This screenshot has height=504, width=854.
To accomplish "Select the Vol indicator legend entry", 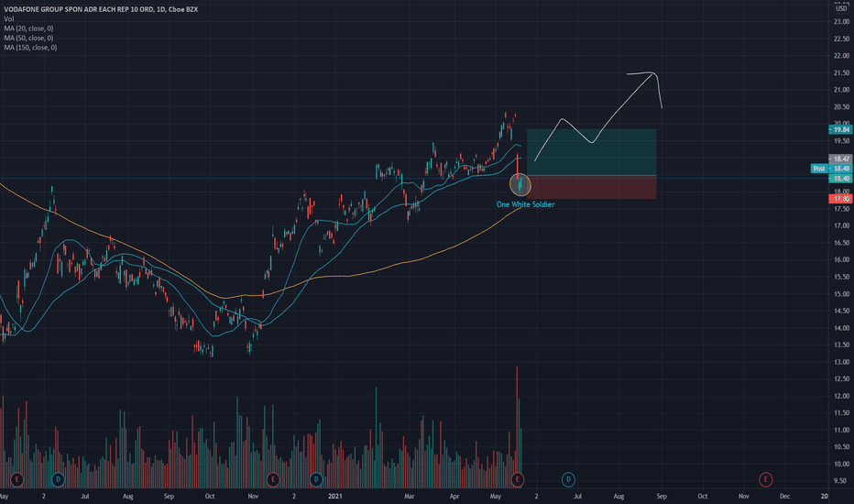I will (x=9, y=18).
